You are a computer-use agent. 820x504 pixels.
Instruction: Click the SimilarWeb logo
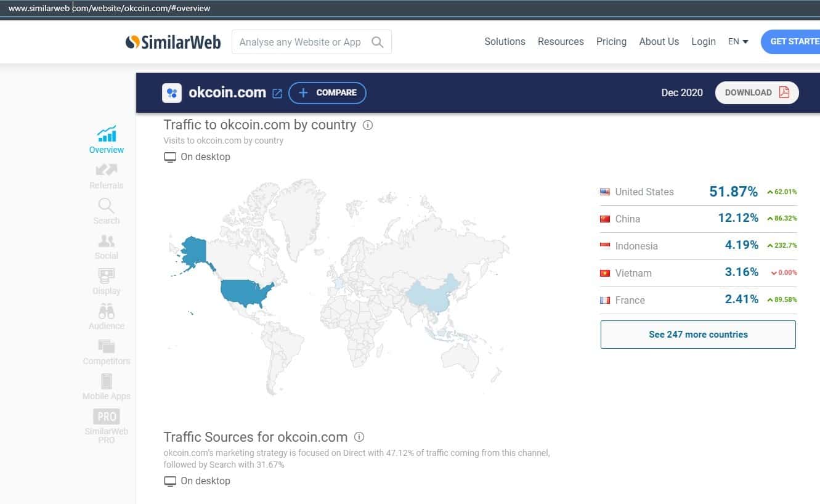click(x=173, y=42)
